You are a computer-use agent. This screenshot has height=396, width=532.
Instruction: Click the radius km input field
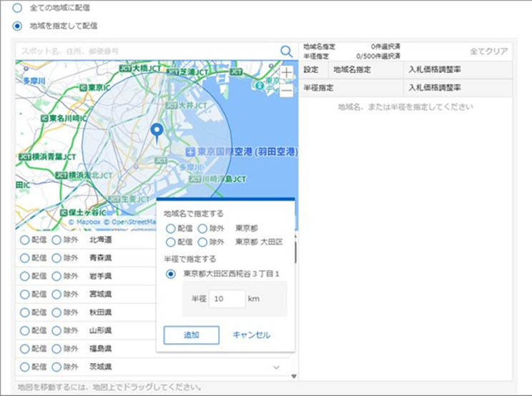tap(227, 299)
